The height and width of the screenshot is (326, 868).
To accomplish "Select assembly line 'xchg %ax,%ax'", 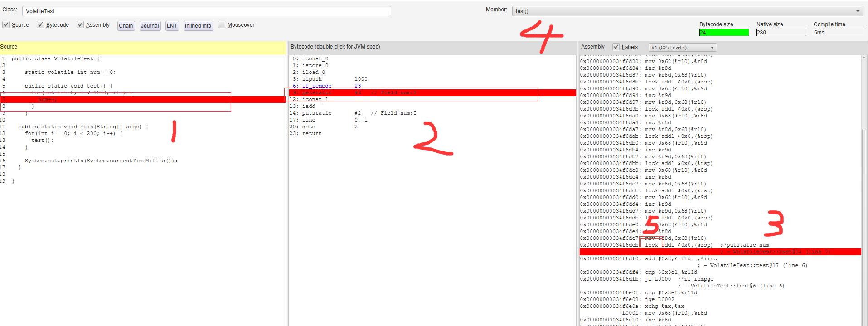I will [x=632, y=306].
